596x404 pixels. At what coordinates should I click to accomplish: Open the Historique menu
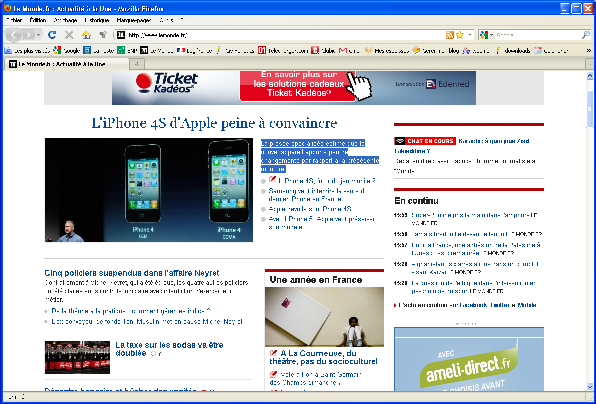(97, 20)
